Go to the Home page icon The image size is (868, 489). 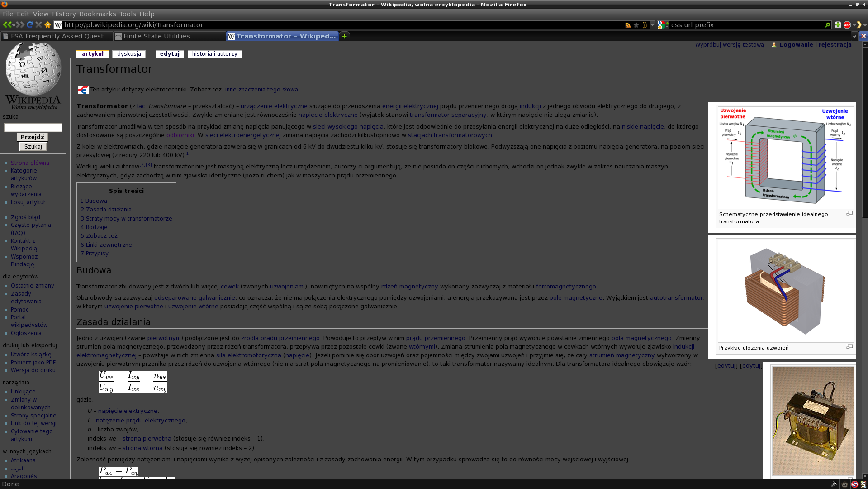pyautogui.click(x=47, y=25)
